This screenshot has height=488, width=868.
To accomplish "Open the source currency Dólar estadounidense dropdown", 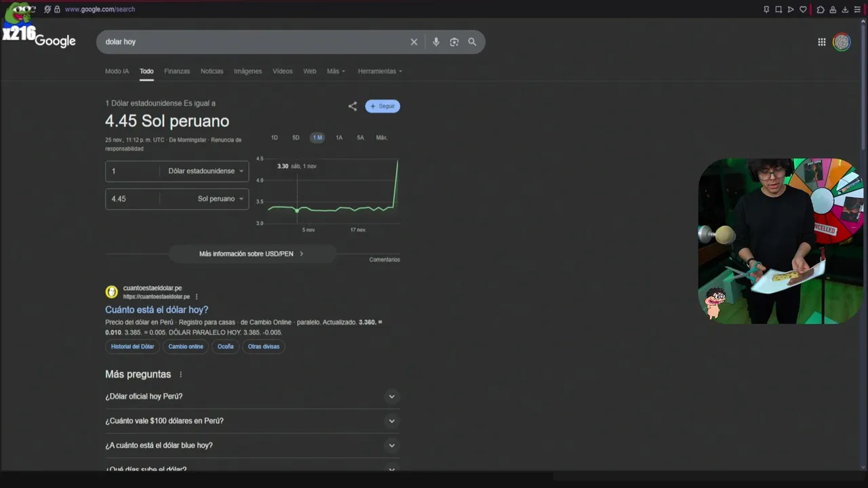I will pos(205,171).
